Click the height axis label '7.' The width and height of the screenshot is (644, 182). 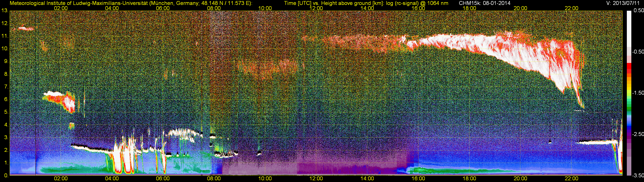click(6, 87)
